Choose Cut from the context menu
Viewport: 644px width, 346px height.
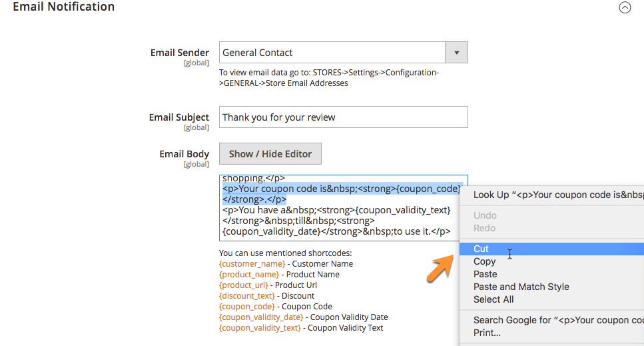(482, 249)
